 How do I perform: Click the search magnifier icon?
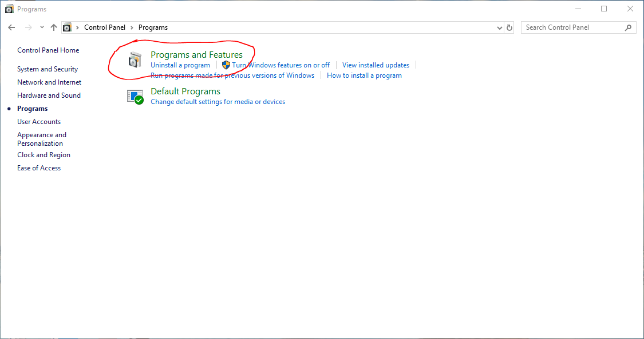point(628,27)
